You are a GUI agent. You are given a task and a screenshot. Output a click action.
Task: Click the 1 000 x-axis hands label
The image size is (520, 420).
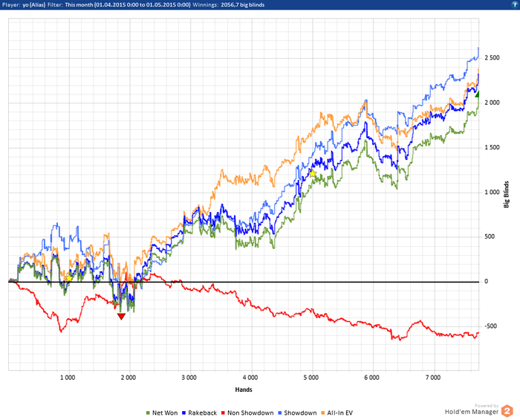68,378
